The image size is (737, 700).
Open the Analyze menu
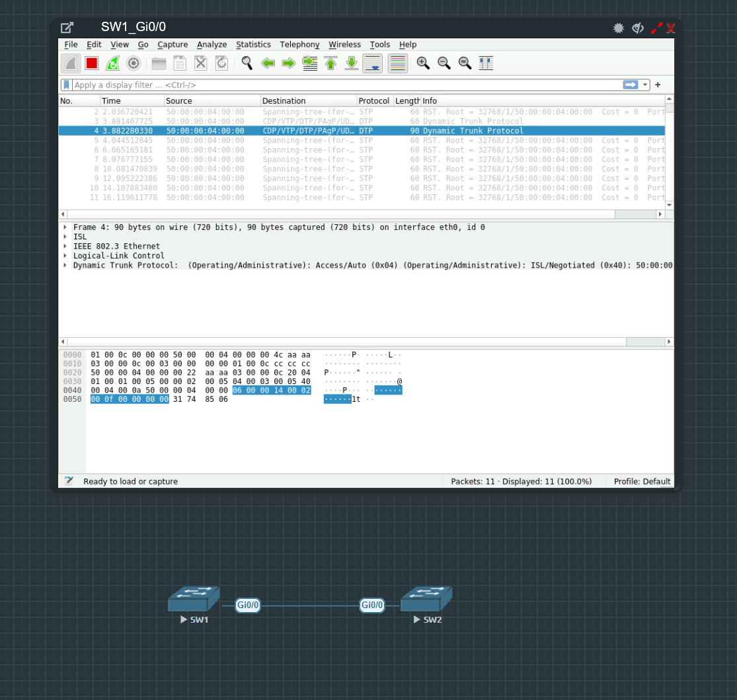pos(212,44)
